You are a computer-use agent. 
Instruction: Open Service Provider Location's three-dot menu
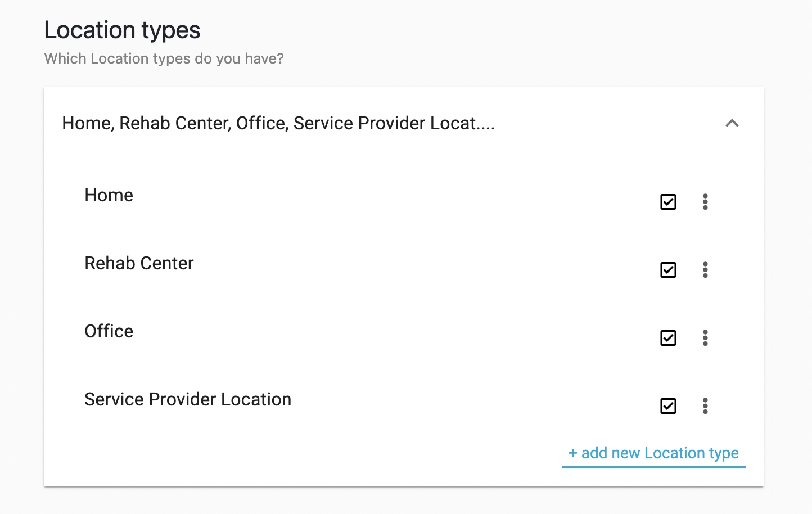(x=705, y=406)
